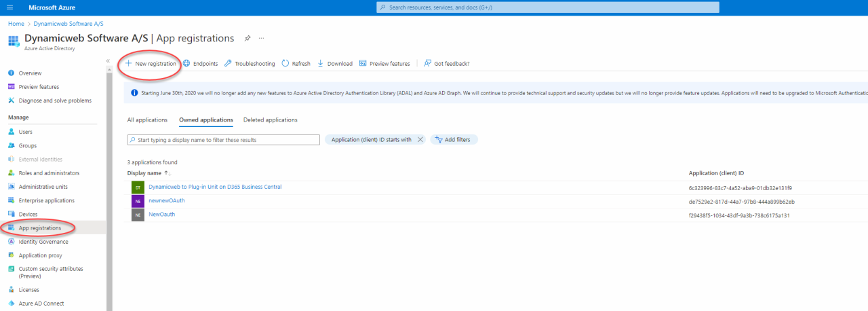868x311 pixels.
Task: Open newnewOAuth application
Action: (166, 201)
